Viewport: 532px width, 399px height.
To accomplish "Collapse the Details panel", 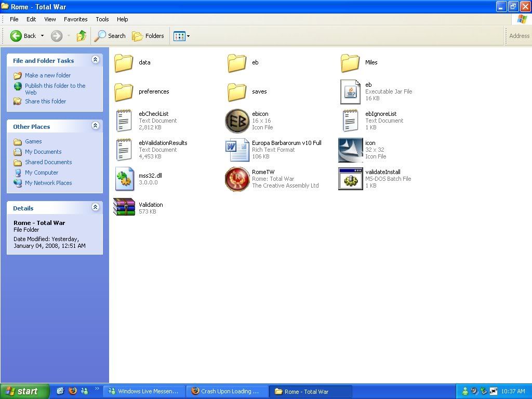I will pos(96,207).
